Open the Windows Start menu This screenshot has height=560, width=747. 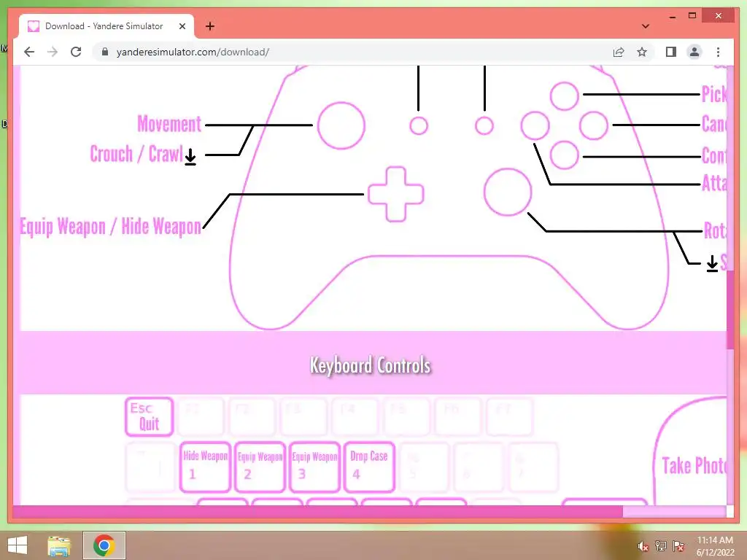[x=18, y=545]
